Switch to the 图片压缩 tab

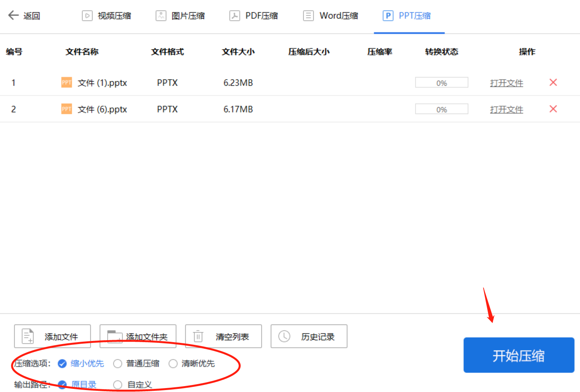pos(188,16)
